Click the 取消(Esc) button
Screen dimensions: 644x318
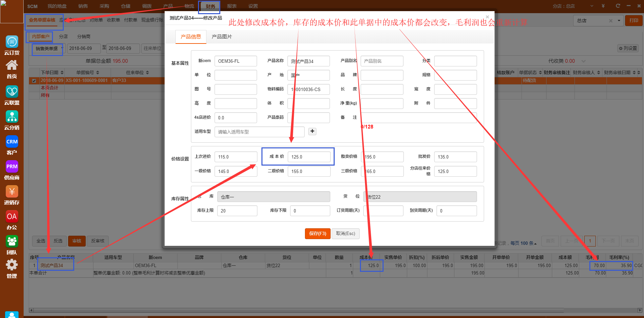tap(345, 233)
